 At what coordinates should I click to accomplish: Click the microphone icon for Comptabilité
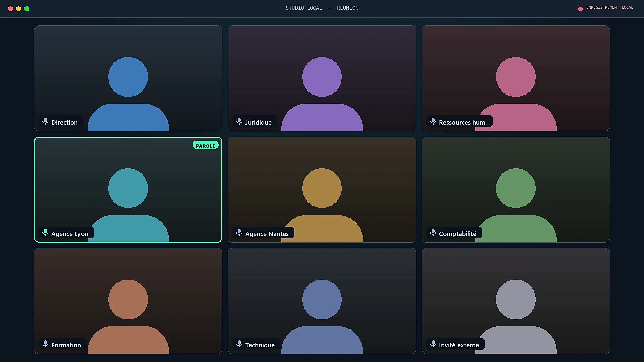433,233
